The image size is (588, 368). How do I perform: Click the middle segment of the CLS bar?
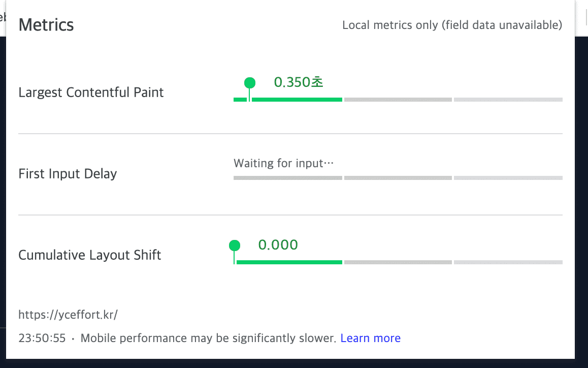(398, 262)
